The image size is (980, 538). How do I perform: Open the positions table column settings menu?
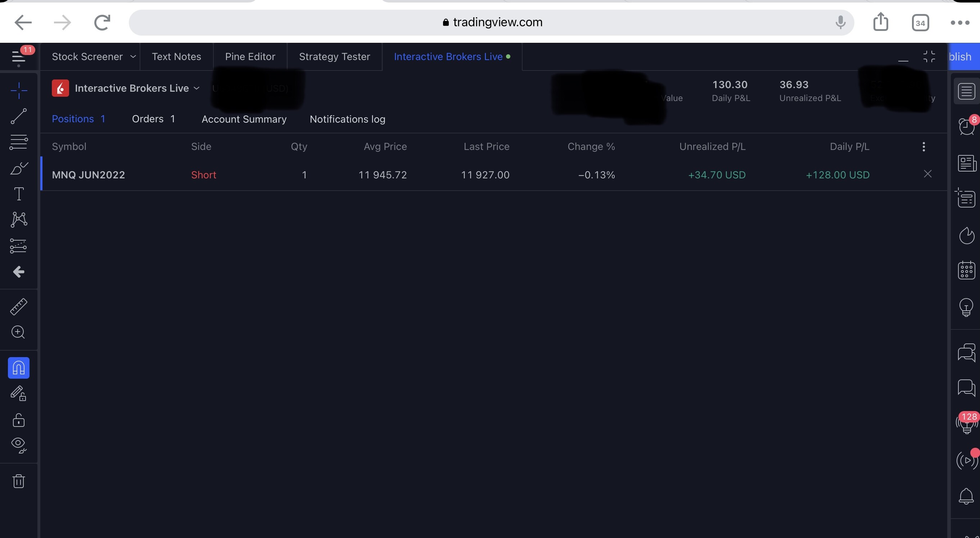923,147
